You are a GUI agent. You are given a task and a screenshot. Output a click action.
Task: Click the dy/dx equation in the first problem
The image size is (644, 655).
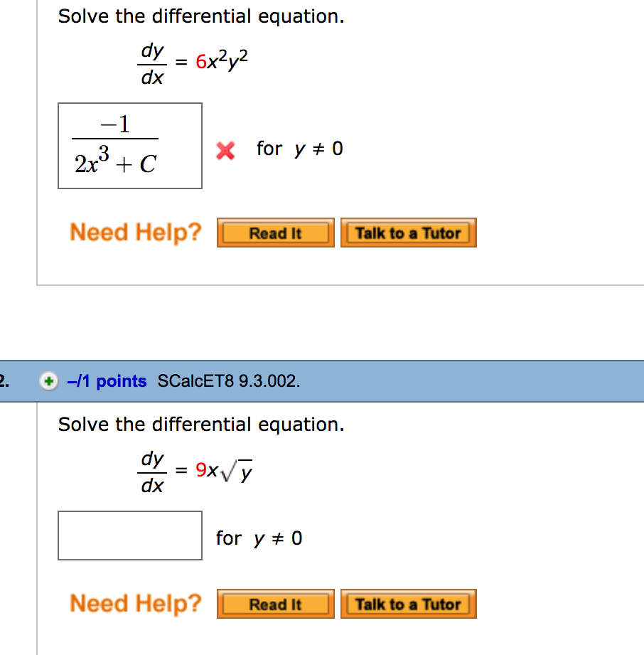click(x=151, y=61)
